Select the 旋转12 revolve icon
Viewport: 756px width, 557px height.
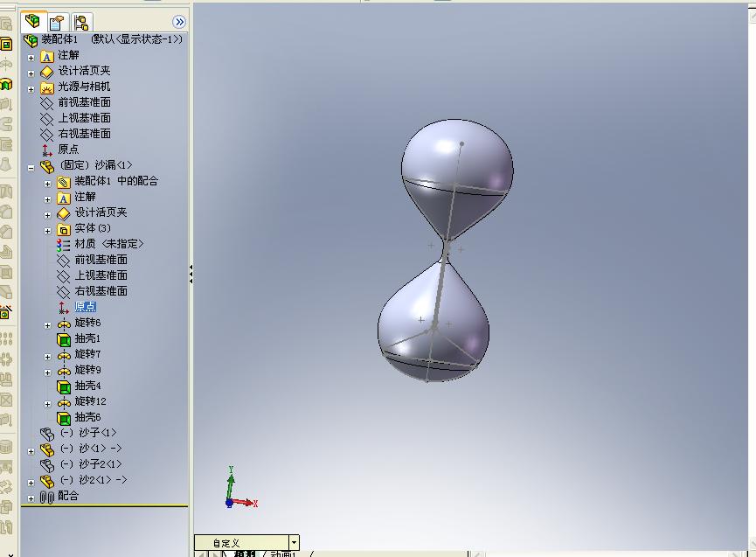64,403
